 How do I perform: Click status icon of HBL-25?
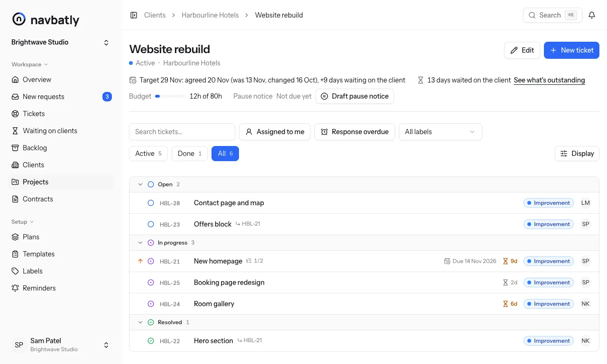pos(151,282)
